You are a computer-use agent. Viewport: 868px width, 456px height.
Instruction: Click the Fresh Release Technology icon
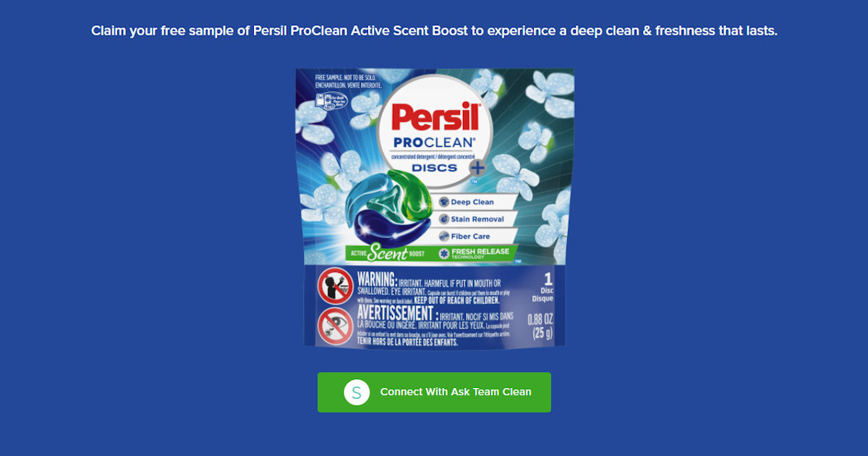point(444,253)
